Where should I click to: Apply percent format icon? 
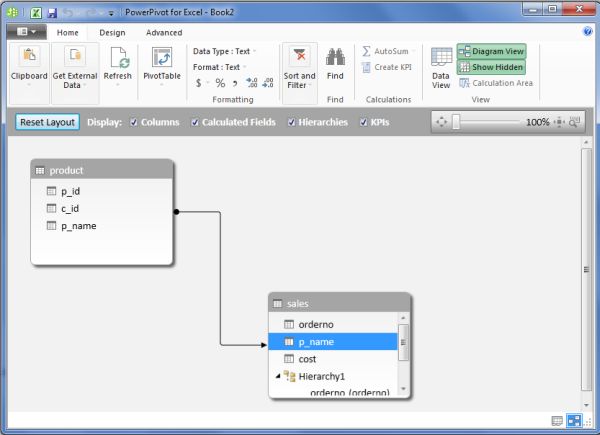(220, 83)
